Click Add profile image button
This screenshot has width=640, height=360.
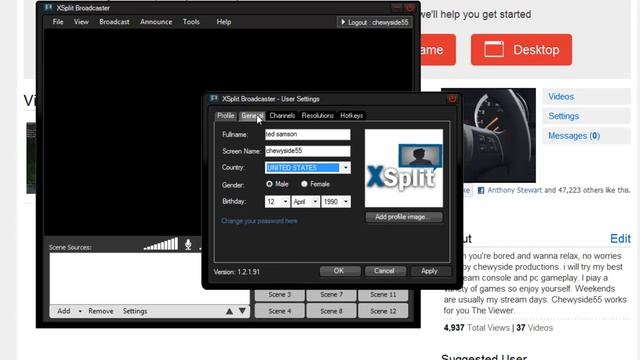coord(404,217)
